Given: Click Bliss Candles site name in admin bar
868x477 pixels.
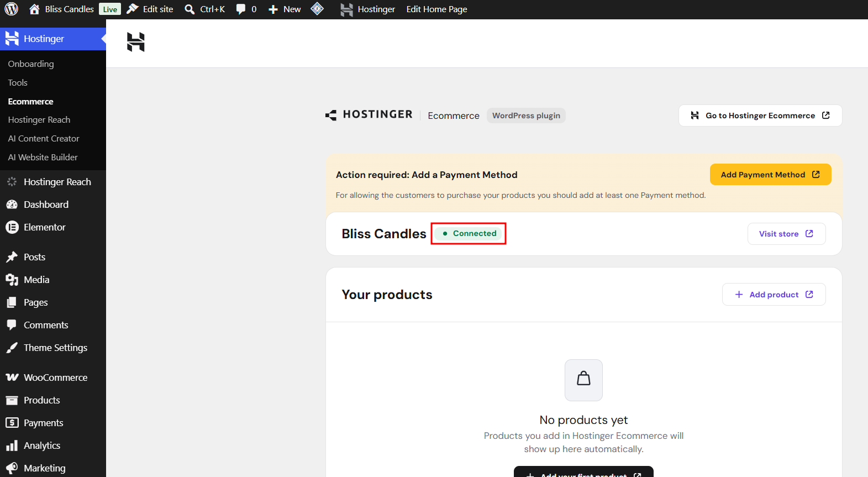Looking at the screenshot, I should [x=70, y=9].
